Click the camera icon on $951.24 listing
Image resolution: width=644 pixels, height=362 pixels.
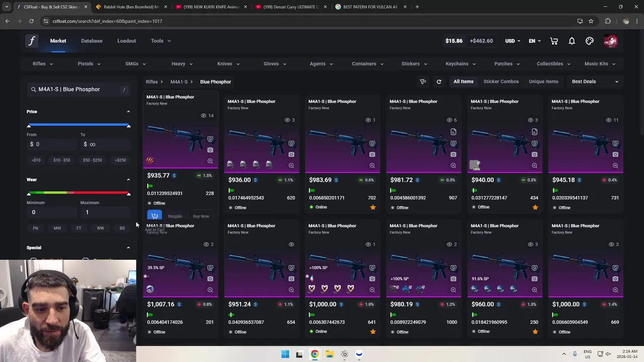click(291, 279)
